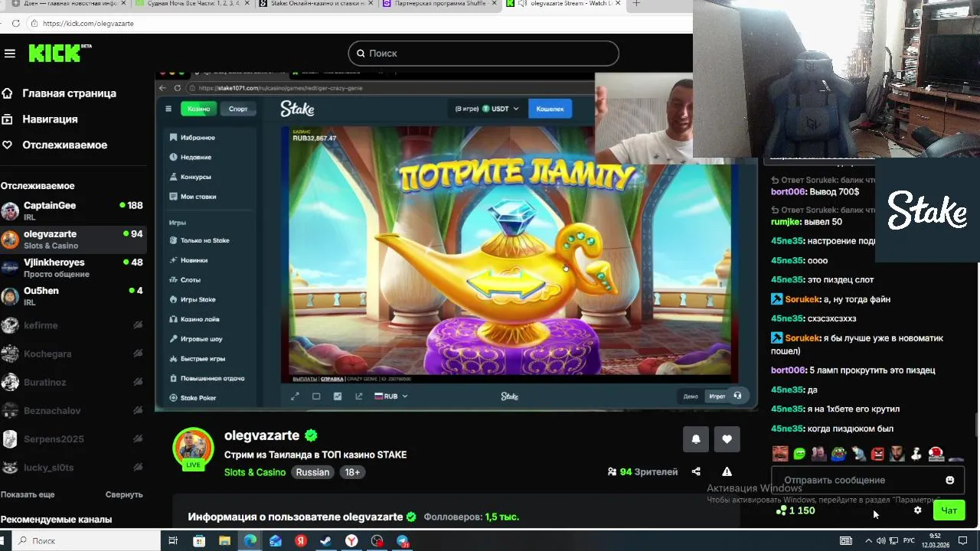The height and width of the screenshot is (551, 980).
Task: Show hidden tray icons chevron
Action: point(868,540)
